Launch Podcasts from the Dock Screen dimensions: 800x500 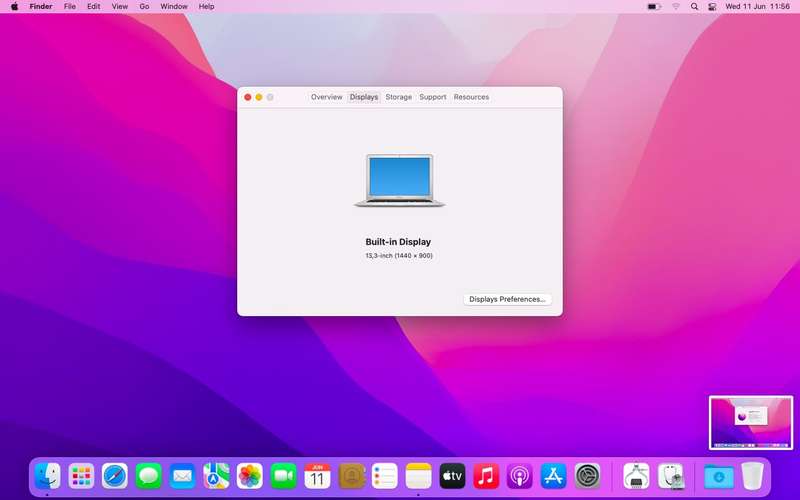(x=519, y=476)
